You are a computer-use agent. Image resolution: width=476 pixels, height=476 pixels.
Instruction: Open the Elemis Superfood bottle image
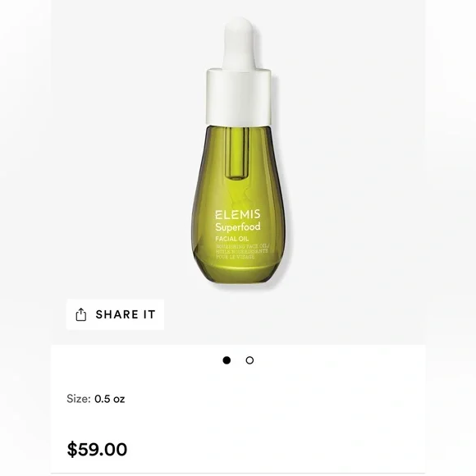point(239,152)
